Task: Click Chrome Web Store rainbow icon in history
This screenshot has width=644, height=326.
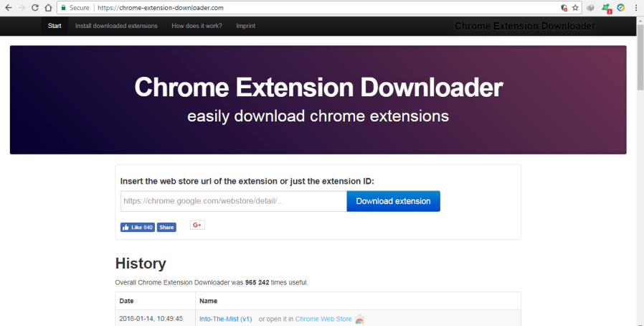Action: pyautogui.click(x=360, y=320)
